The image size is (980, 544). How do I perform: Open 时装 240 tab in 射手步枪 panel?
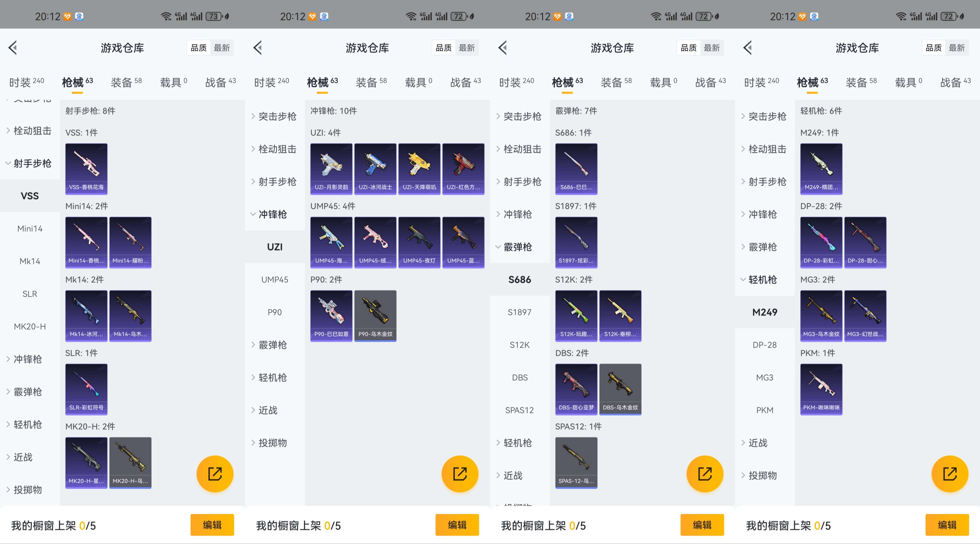[27, 82]
